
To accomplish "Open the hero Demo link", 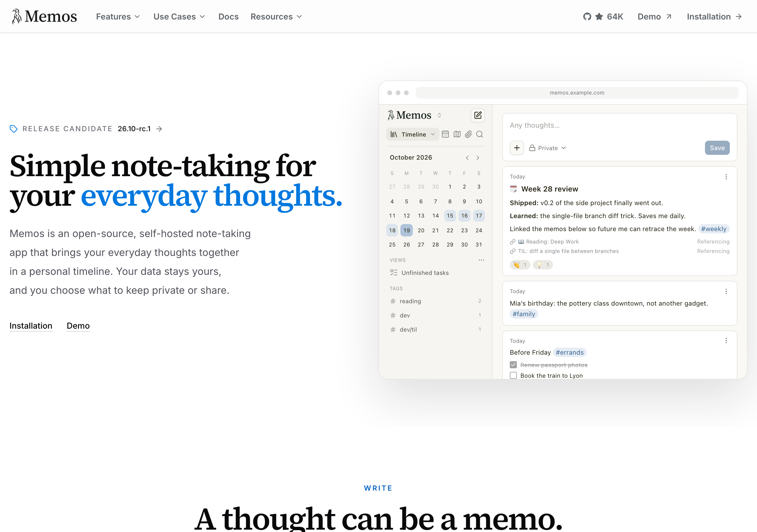I will (x=78, y=326).
